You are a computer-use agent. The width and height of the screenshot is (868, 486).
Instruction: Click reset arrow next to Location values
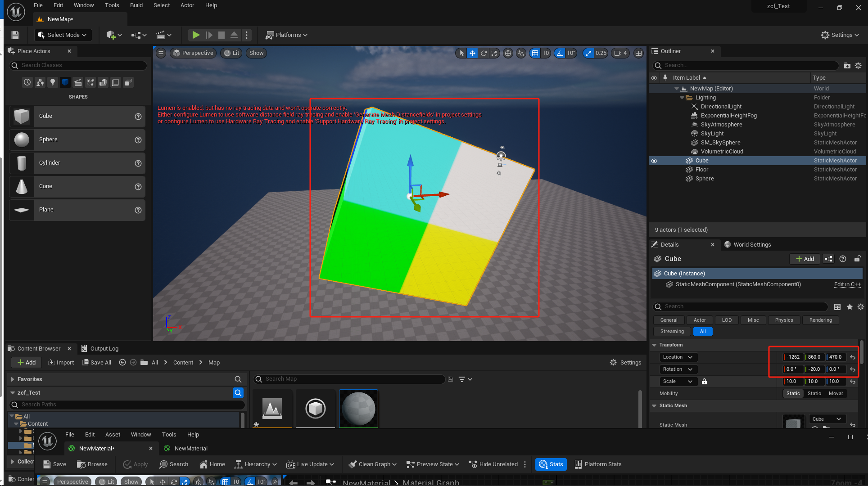click(x=853, y=357)
